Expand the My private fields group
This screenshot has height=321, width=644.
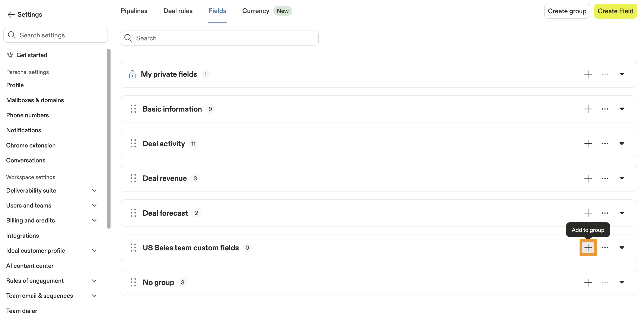(622, 74)
